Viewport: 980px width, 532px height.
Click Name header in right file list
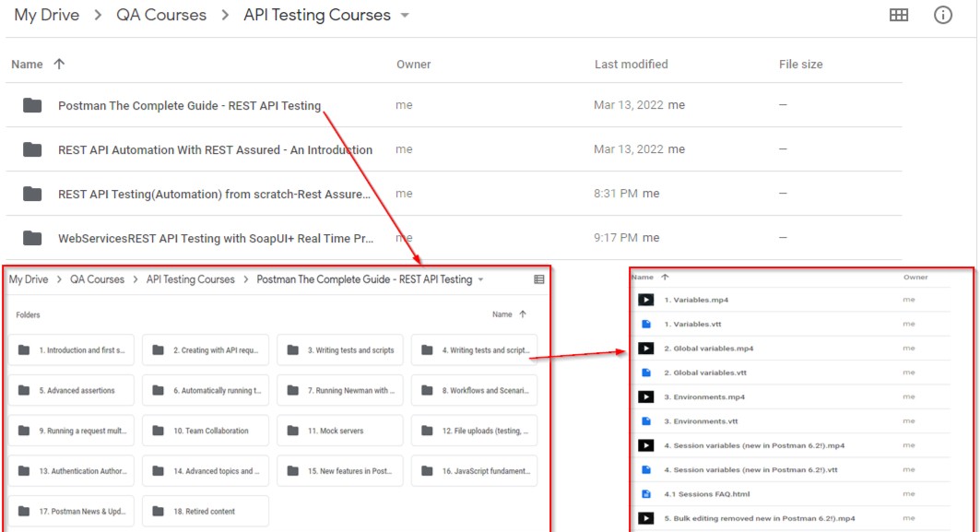pos(643,277)
